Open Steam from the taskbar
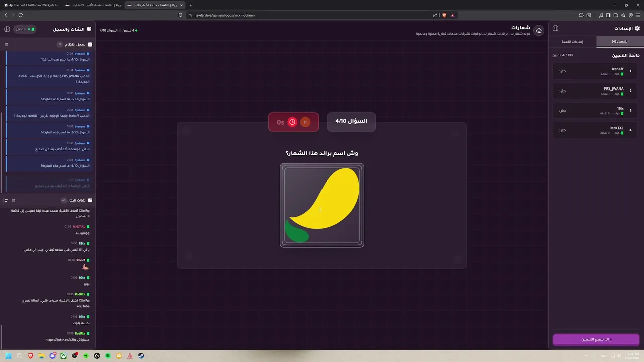Viewport: 644px width, 362px height. pos(141,356)
